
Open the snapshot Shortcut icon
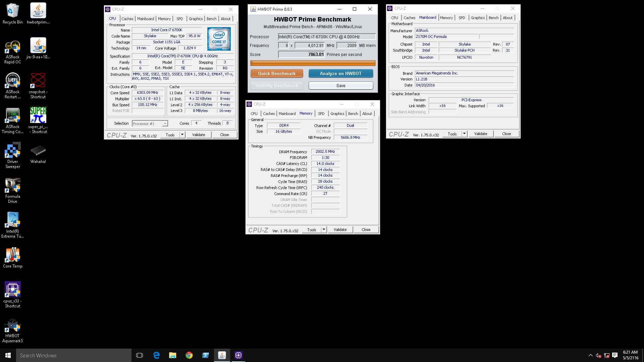click(x=38, y=86)
